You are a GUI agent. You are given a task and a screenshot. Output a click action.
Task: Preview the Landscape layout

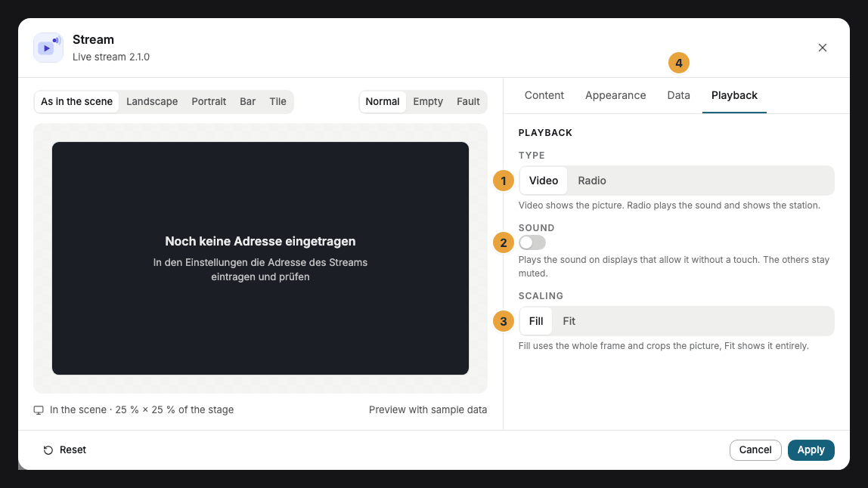tap(152, 102)
